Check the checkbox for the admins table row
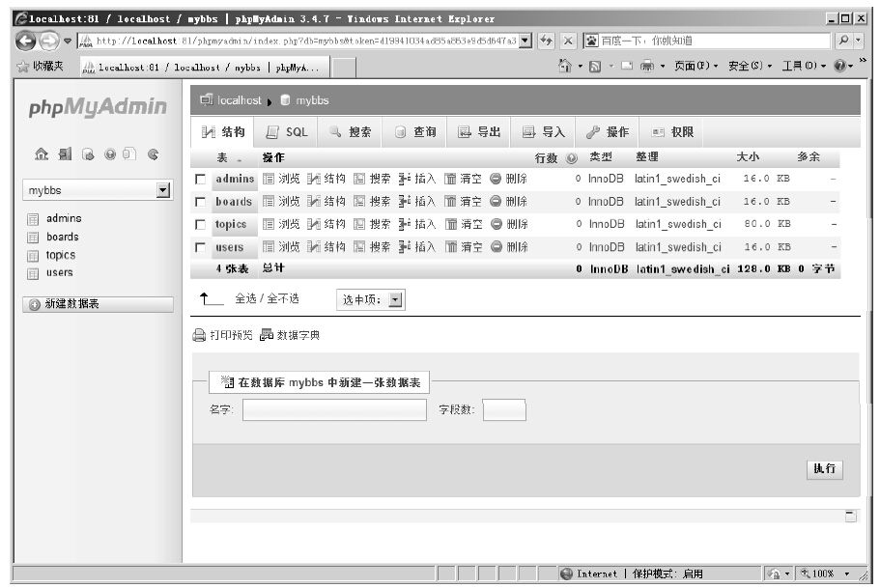 point(200,179)
